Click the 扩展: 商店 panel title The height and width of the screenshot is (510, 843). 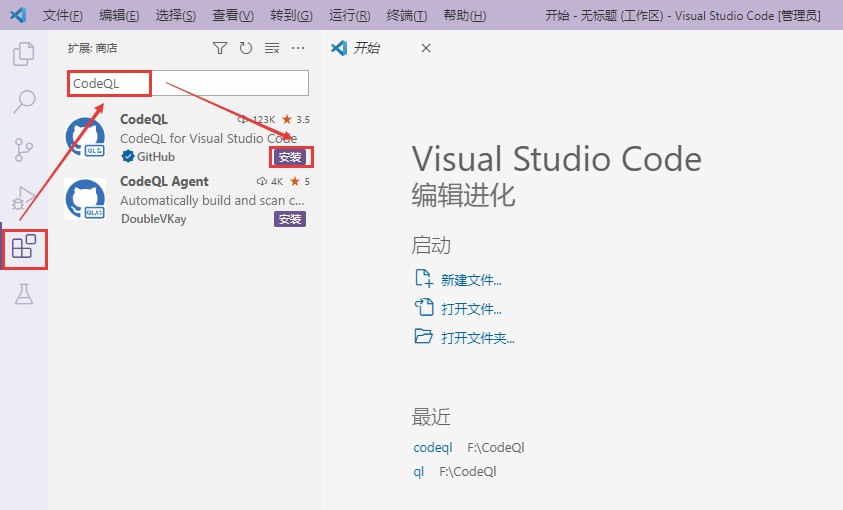pyautogui.click(x=92, y=48)
